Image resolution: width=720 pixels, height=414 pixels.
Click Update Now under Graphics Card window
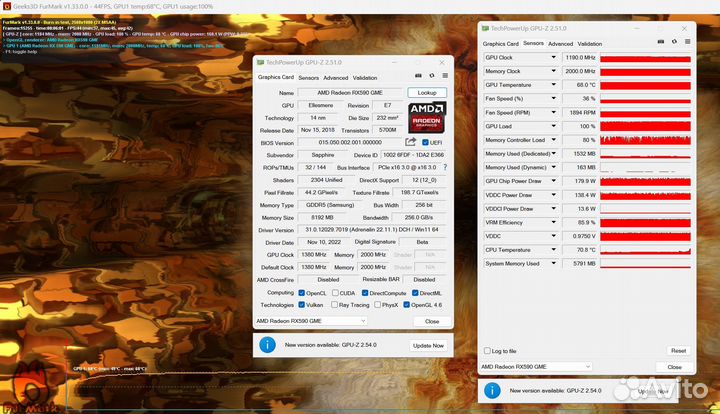[428, 346]
